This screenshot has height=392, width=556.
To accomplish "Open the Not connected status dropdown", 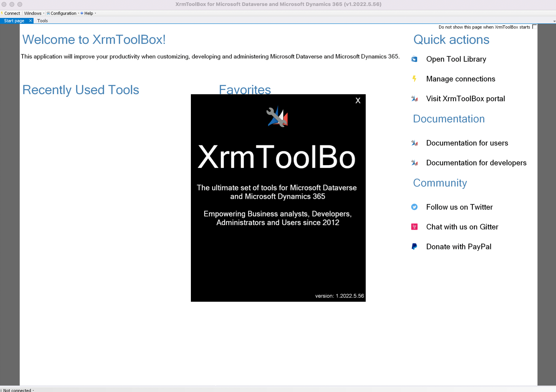I will coord(18,390).
